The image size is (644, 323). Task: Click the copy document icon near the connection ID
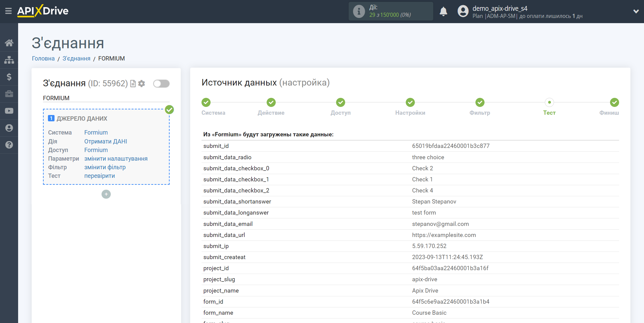(133, 84)
